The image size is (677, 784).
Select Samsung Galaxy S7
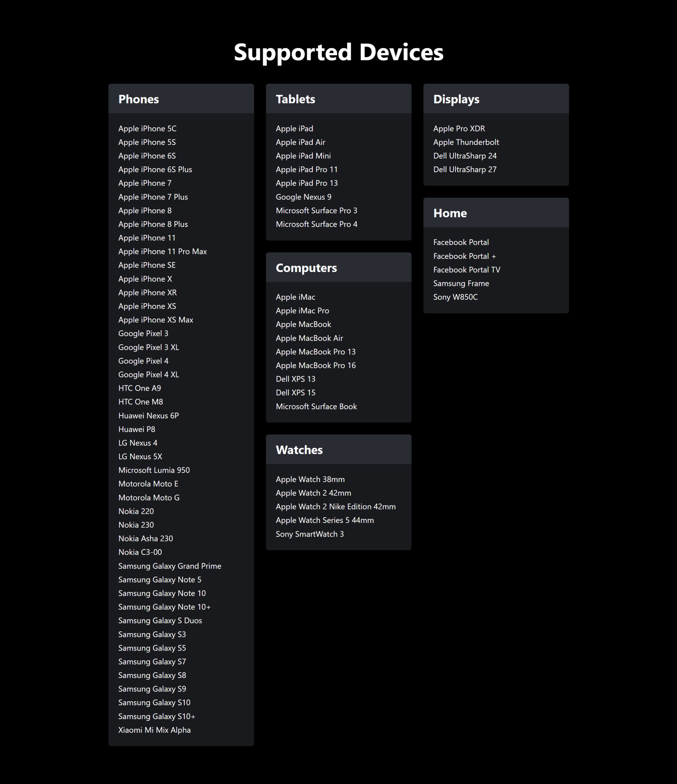(x=152, y=661)
